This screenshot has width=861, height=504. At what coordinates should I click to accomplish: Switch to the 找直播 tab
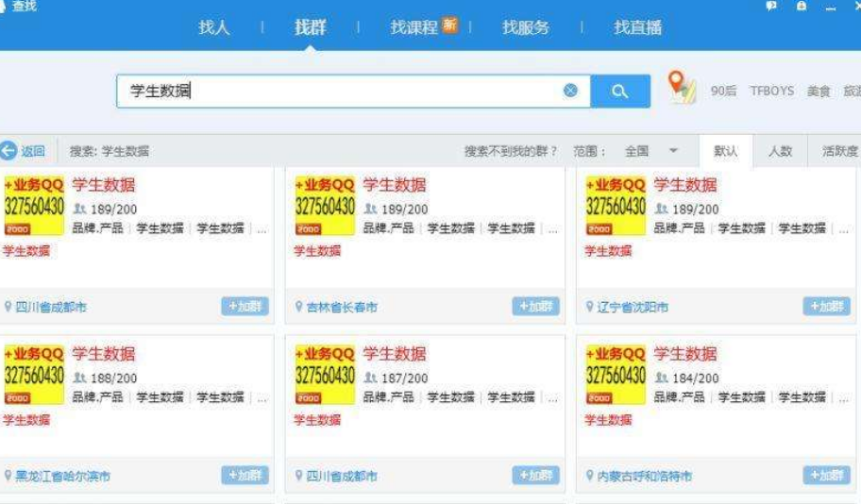pos(637,27)
